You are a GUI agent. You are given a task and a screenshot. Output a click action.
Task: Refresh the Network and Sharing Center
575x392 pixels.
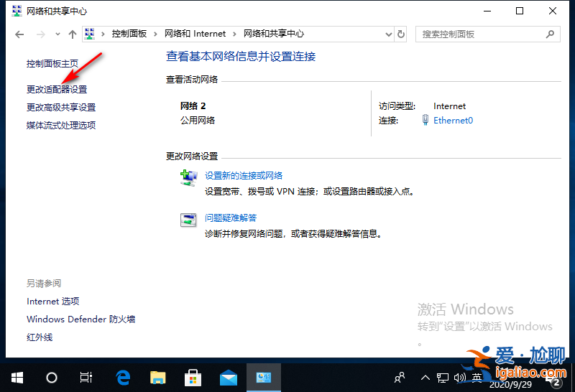coord(401,34)
